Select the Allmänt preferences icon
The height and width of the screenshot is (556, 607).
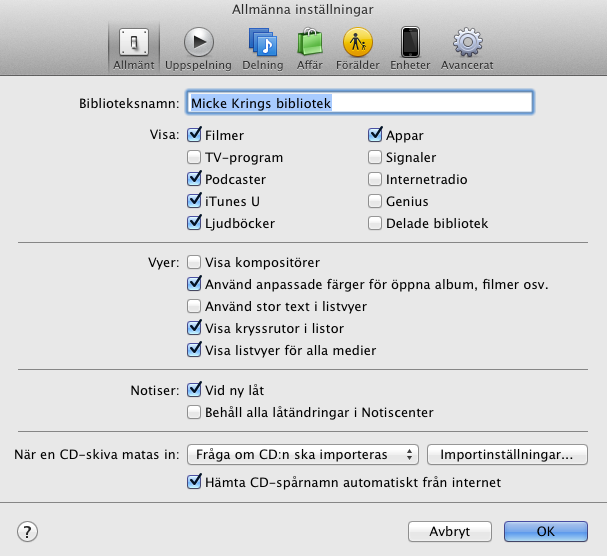[132, 46]
